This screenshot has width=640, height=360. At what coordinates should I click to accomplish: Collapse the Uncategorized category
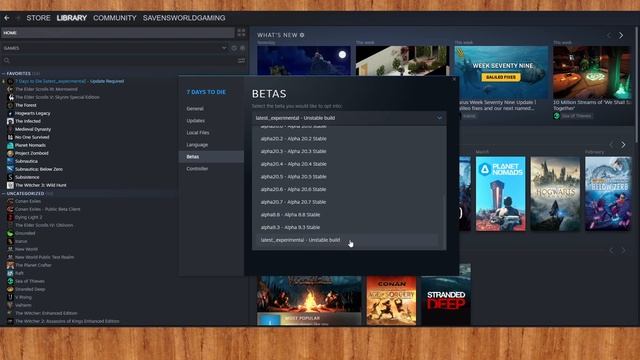click(4, 193)
